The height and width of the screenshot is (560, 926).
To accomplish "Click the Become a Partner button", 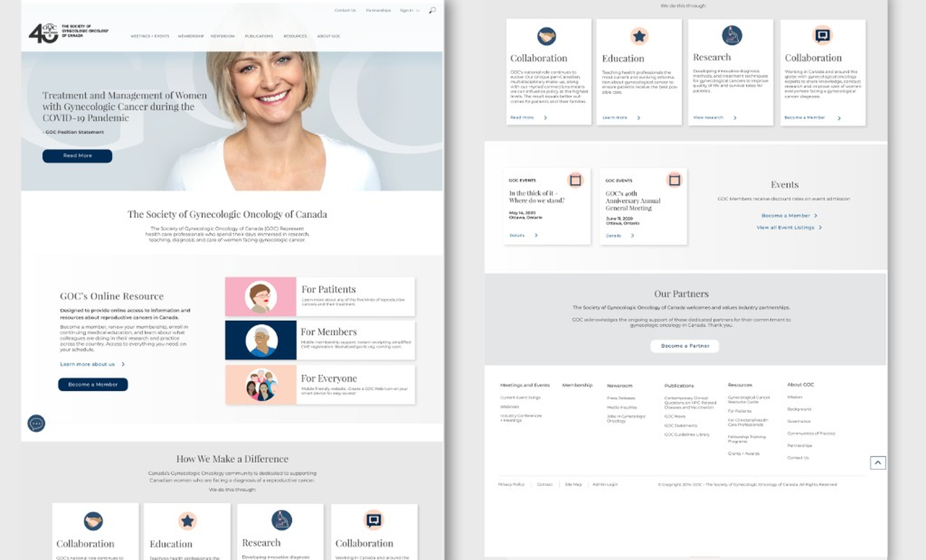I will pos(685,346).
